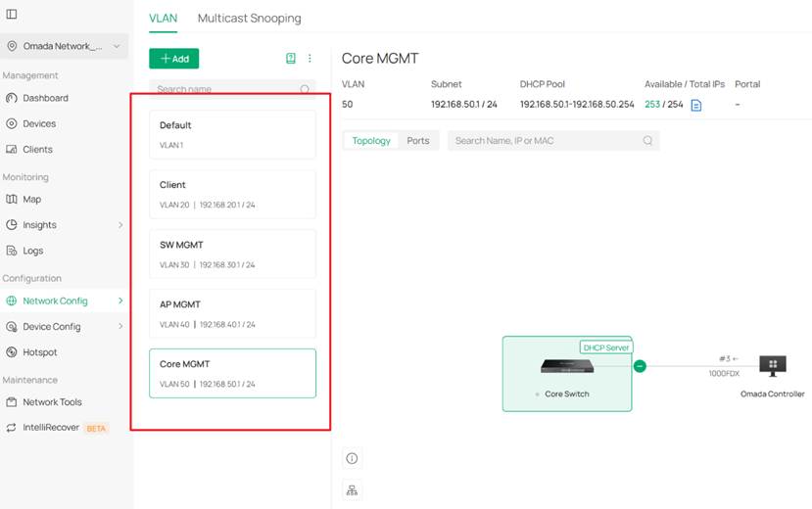Screen dimensions: 812x509
Task: Switch to Multicast Snooping tab
Action: pos(249,18)
